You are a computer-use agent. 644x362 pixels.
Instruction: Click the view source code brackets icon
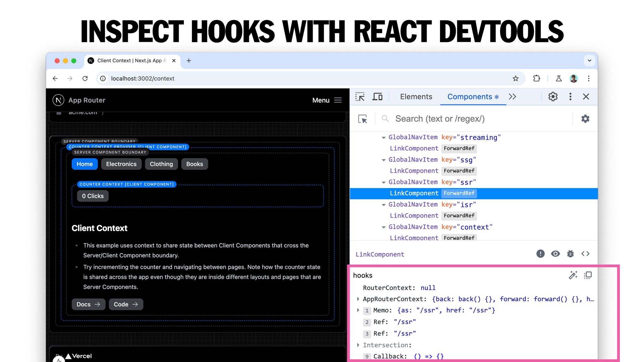[x=585, y=254]
